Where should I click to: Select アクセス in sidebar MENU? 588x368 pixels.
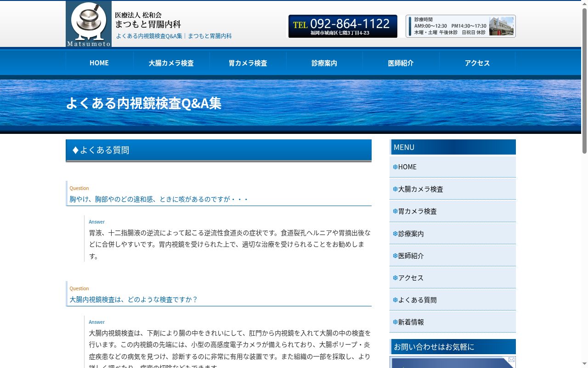452,278
